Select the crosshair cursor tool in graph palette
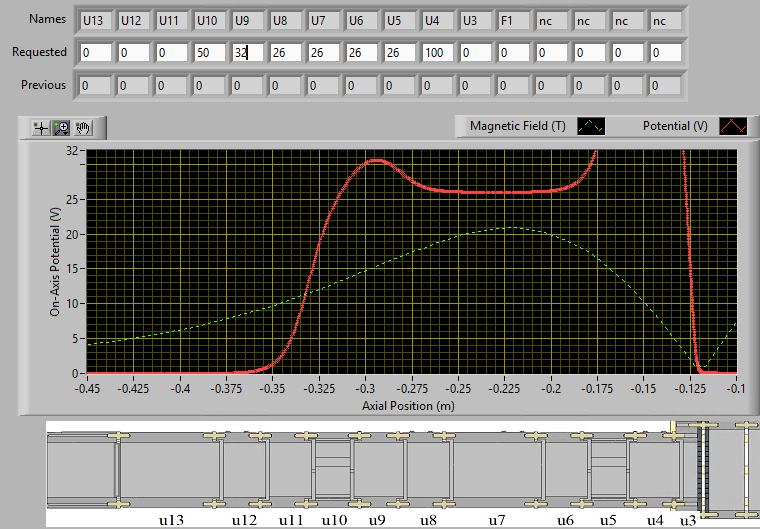The width and height of the screenshot is (760, 529). coord(41,128)
